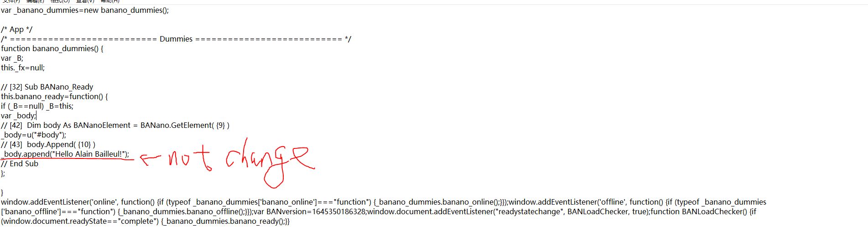This screenshot has height=227, width=868.
Task: Click the "this._fx=null;" line
Action: coord(23,68)
